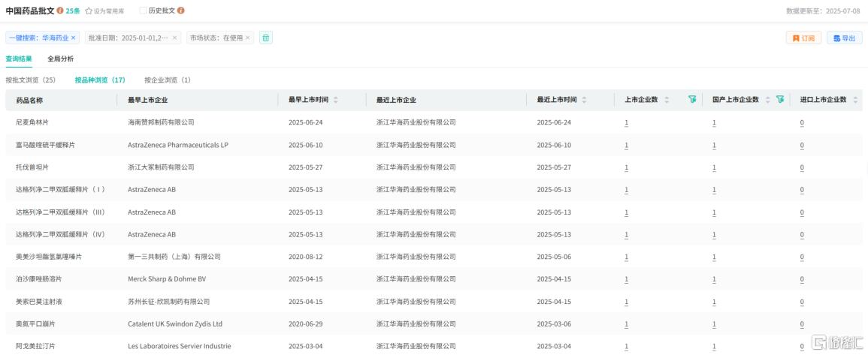
Task: Open 进口上市企业数 link for 美索巴莫注射液
Action: click(x=802, y=302)
